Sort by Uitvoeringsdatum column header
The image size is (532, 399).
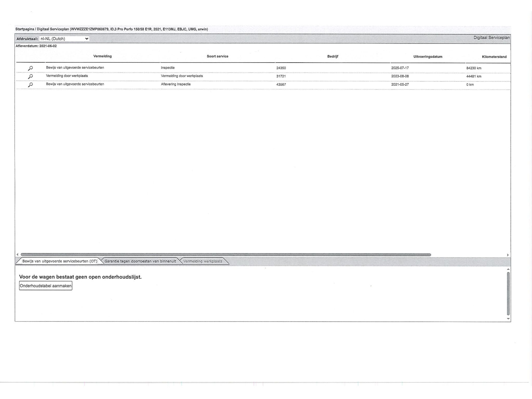coord(428,57)
